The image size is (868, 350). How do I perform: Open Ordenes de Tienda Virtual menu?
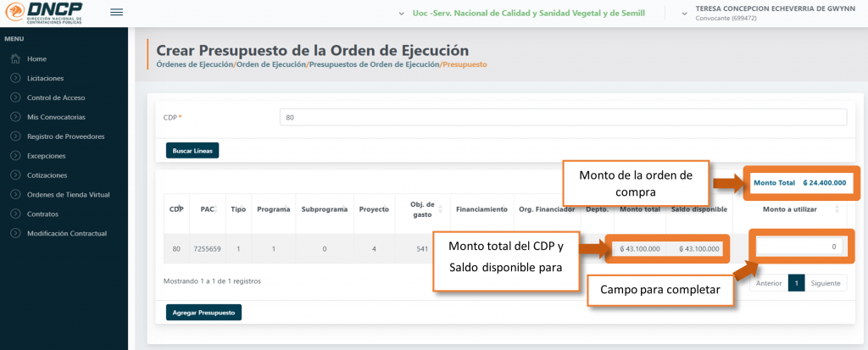tap(68, 195)
